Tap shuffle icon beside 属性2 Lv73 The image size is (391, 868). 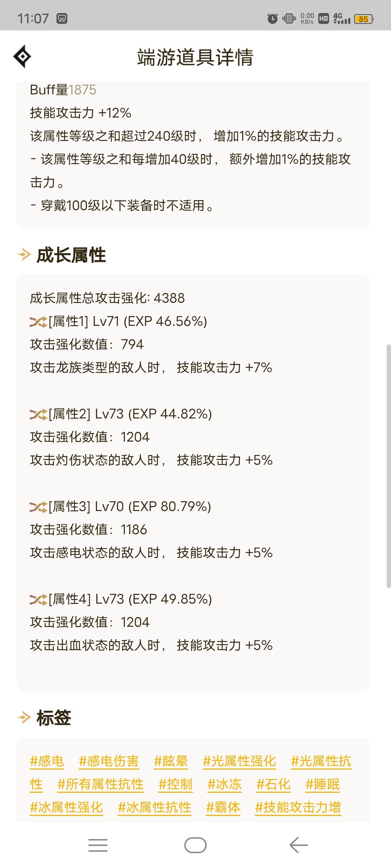click(x=38, y=414)
